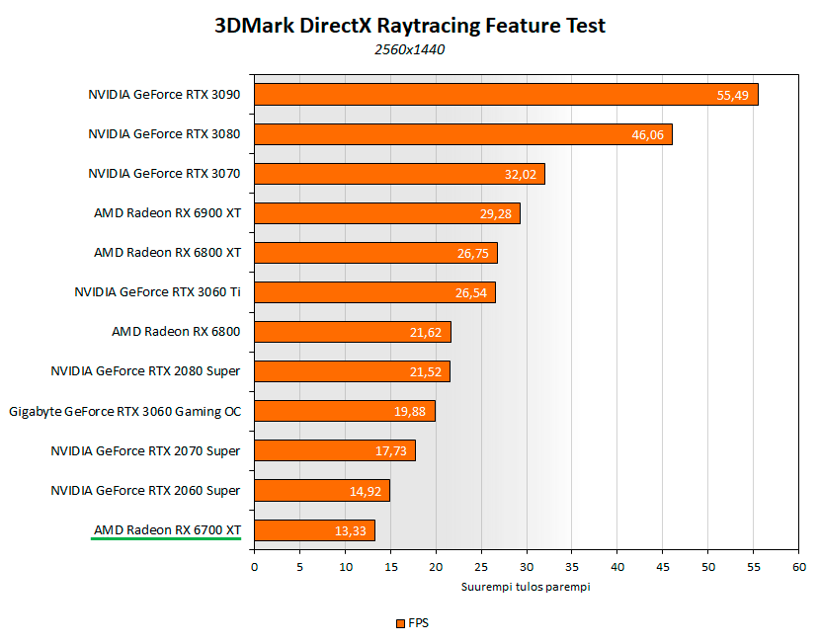Click the Gigabyte GeForce RTX 3060 Gaming OC label
Viewport: 820px width, 644px height.
click(124, 411)
